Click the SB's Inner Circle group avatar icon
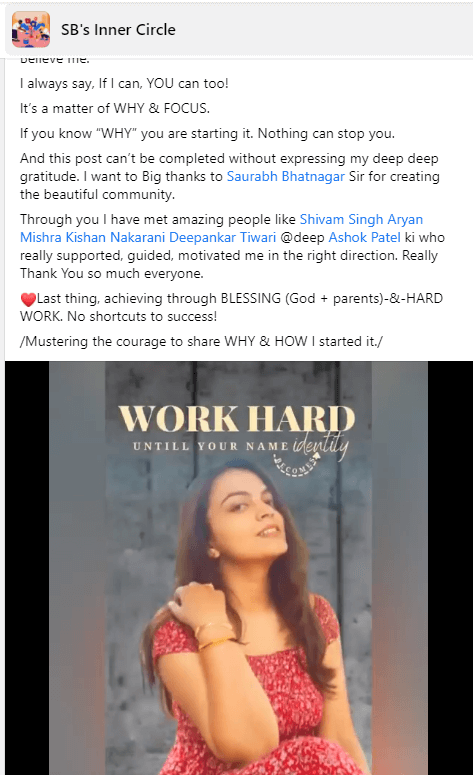 [x=31, y=30]
